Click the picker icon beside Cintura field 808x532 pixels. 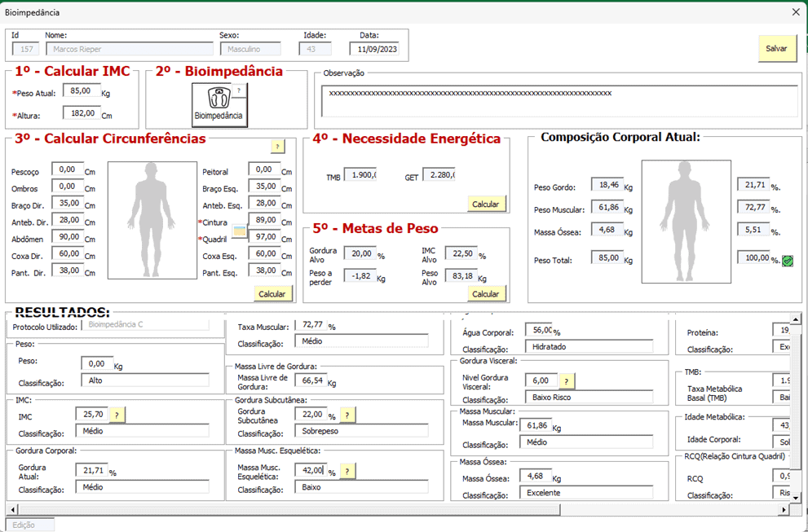click(240, 231)
